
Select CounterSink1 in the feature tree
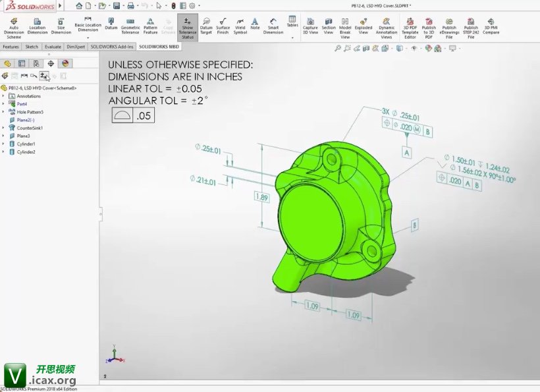pyautogui.click(x=30, y=128)
